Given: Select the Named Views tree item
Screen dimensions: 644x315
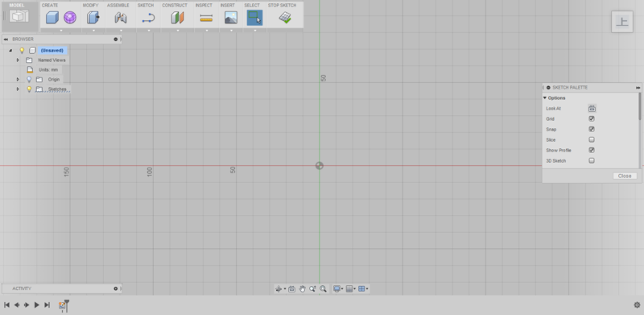Looking at the screenshot, I should [52, 60].
